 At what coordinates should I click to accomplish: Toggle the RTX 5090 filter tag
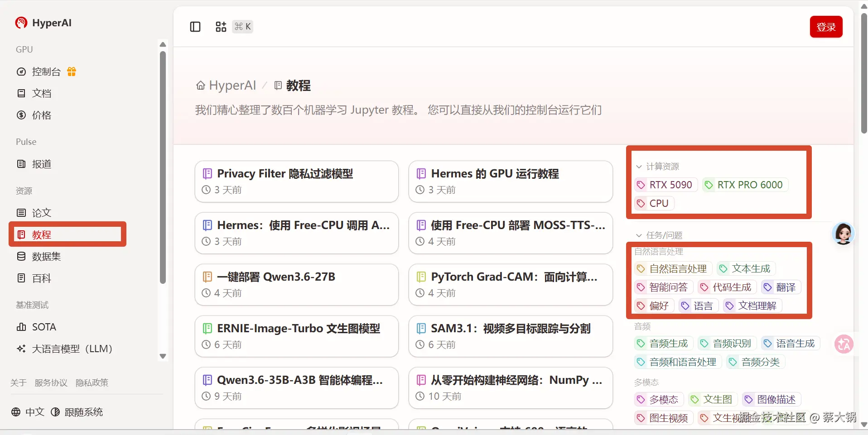click(x=665, y=185)
